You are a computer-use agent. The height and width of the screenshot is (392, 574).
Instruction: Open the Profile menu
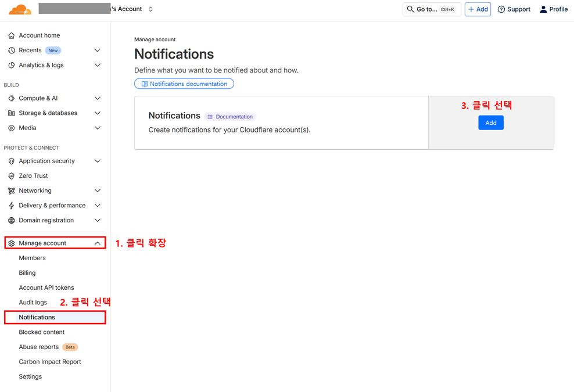tap(554, 9)
